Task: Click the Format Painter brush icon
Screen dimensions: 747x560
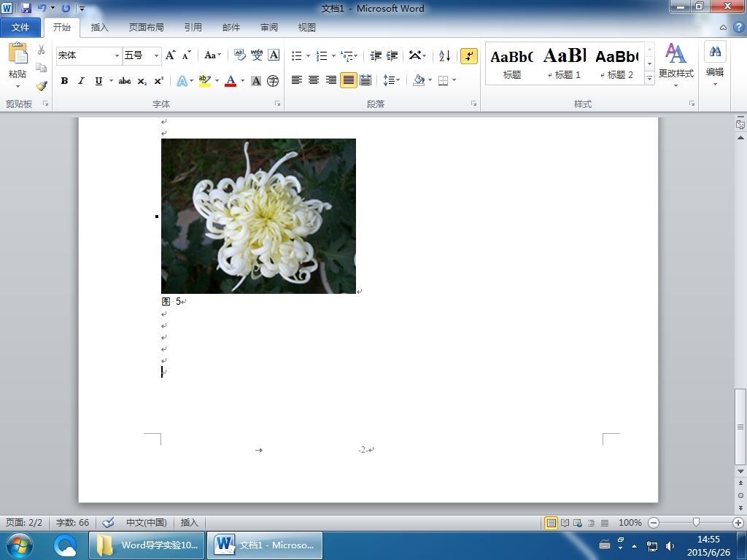Action: click(x=42, y=85)
